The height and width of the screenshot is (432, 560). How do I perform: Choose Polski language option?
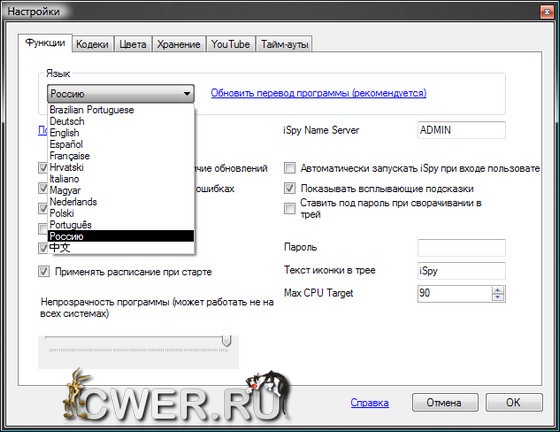tap(121, 213)
